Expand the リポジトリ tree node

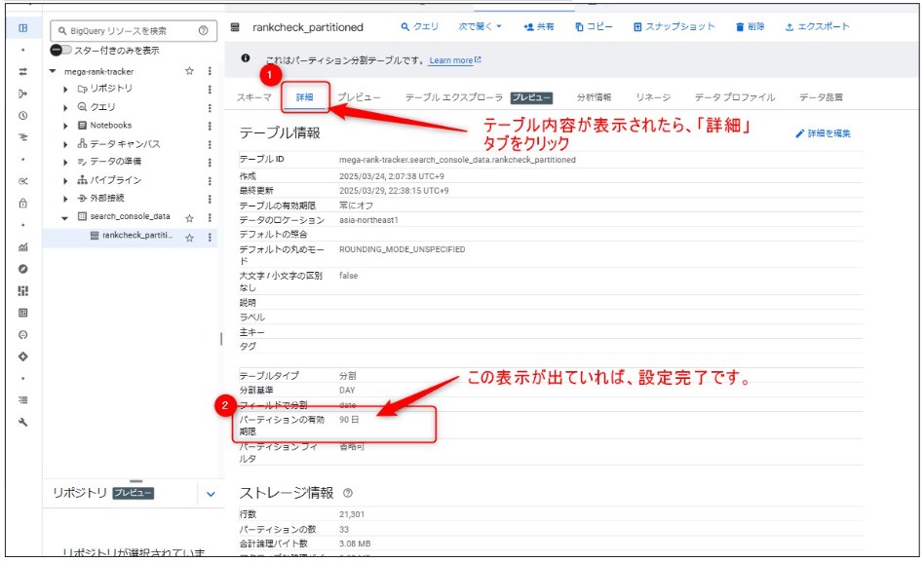coord(65,90)
